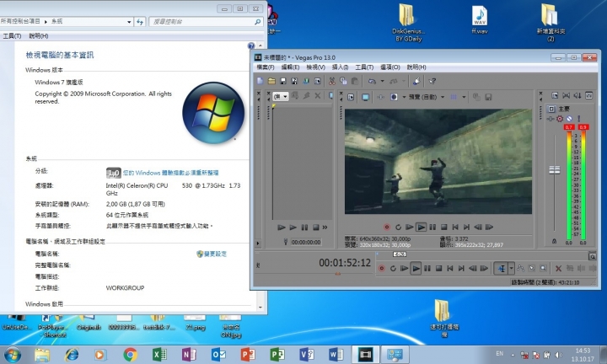The height and width of the screenshot is (364, 607).
Task: Click Stop button under the video preview
Action: pos(444,227)
